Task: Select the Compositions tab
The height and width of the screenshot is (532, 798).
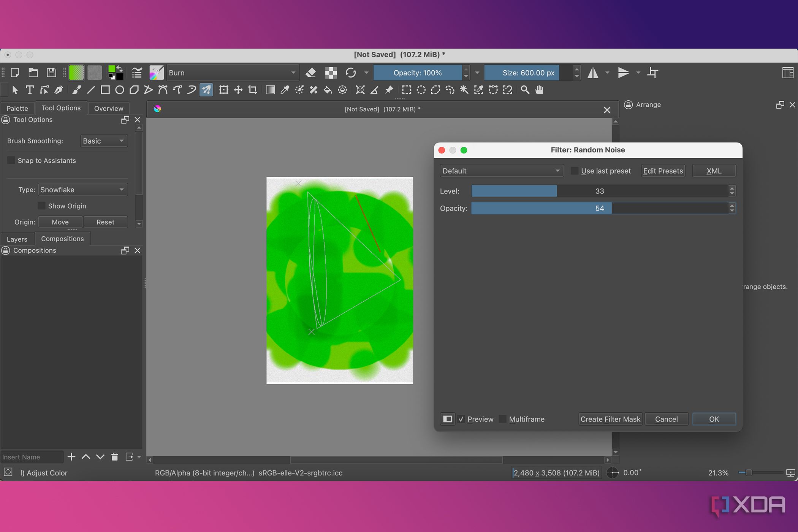Action: (x=62, y=239)
